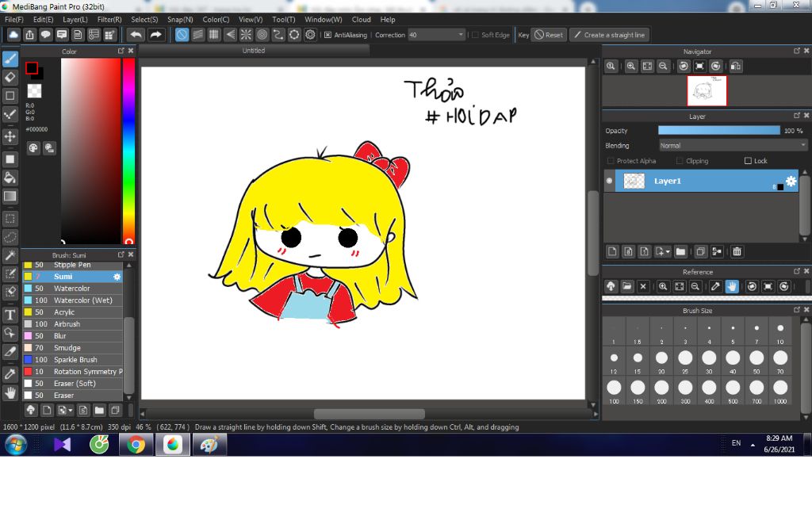Viewport: 812px width, 524px height.
Task: Open Layer1 settings gear
Action: pos(791,182)
